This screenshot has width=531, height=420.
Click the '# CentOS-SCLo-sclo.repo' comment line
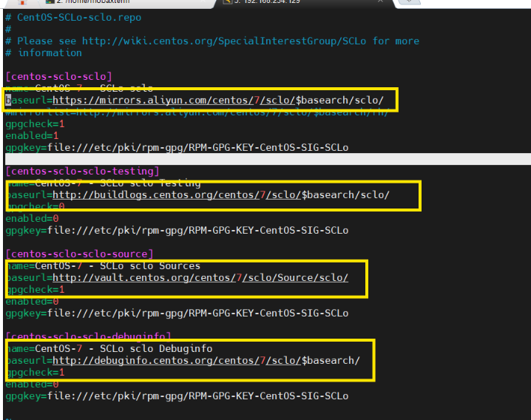coord(73,17)
